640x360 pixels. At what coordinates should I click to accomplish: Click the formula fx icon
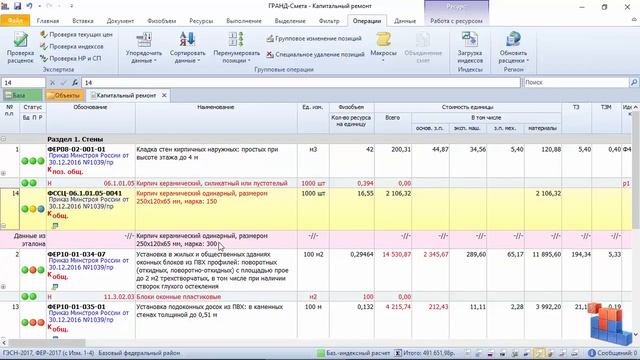pos(75,82)
